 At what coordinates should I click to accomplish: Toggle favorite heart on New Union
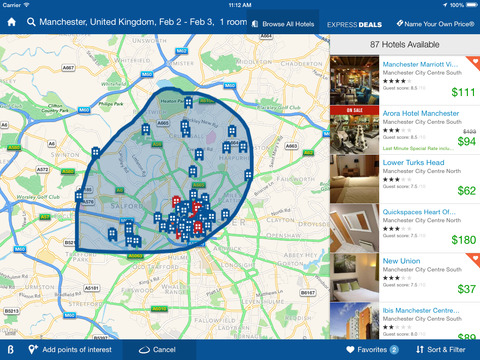point(475,259)
